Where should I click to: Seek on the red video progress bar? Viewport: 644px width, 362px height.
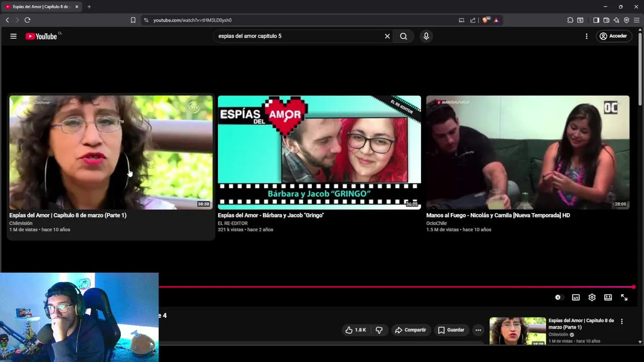tap(396, 287)
